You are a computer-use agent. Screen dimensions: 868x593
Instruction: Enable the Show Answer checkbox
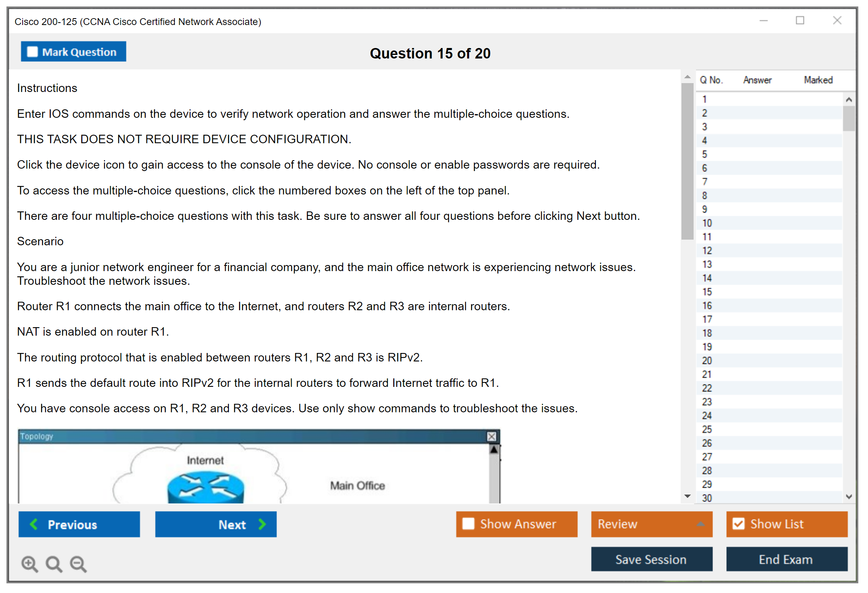click(x=468, y=524)
